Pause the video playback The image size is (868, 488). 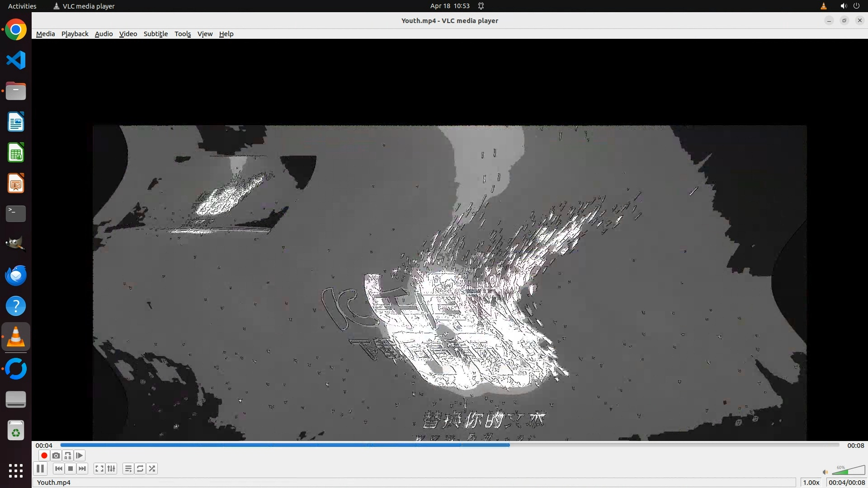(40, 469)
